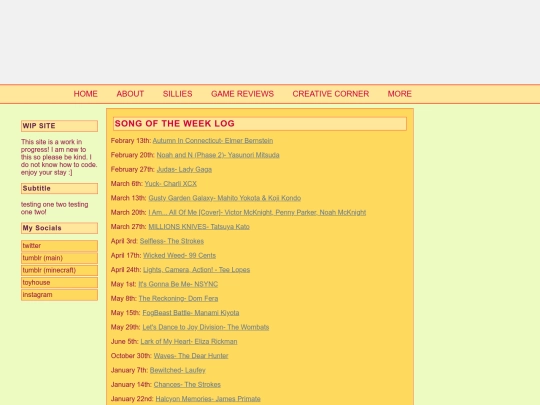Image resolution: width=540 pixels, height=405 pixels.
Task: Click the MORE nav item
Action: 399,94
